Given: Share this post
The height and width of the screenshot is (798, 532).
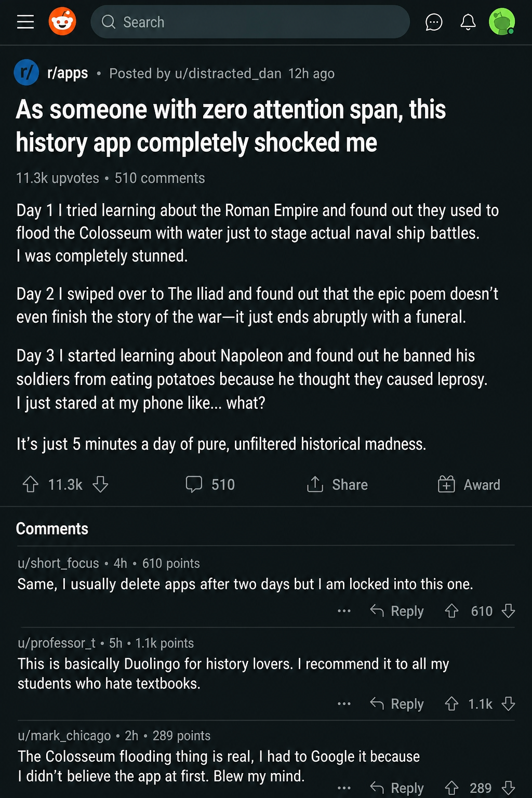Looking at the screenshot, I should click(337, 484).
